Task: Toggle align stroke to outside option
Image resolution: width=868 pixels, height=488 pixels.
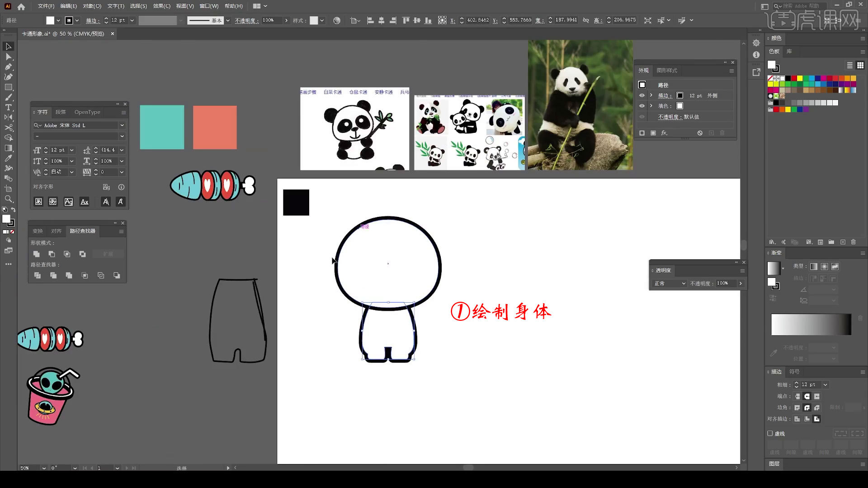Action: 817,419
